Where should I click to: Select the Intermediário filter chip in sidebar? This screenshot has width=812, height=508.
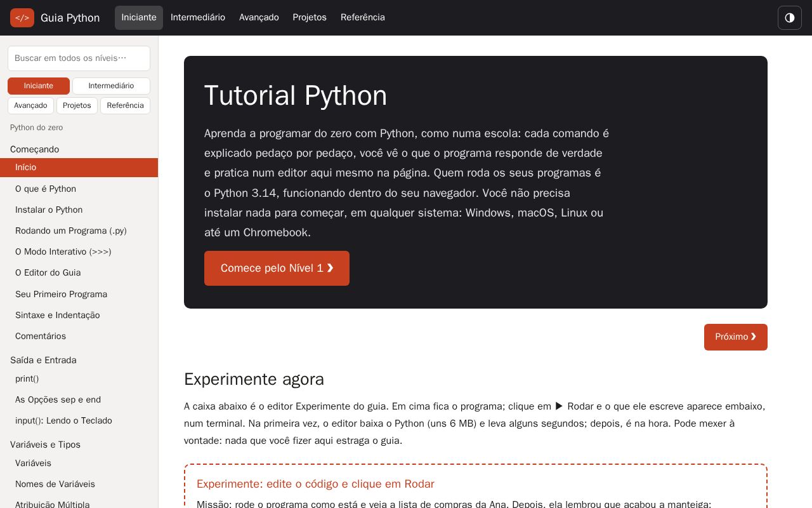111,86
